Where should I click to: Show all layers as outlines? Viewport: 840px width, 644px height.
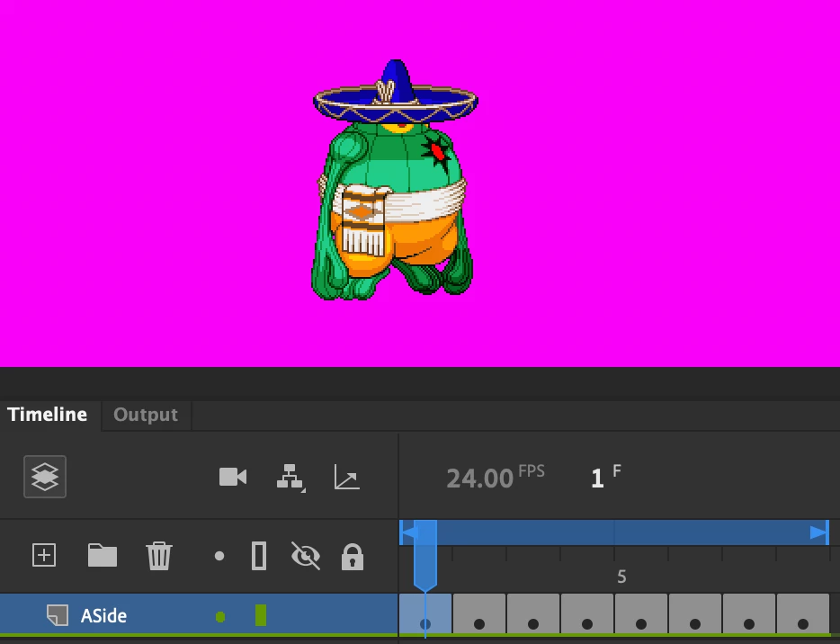pos(259,556)
